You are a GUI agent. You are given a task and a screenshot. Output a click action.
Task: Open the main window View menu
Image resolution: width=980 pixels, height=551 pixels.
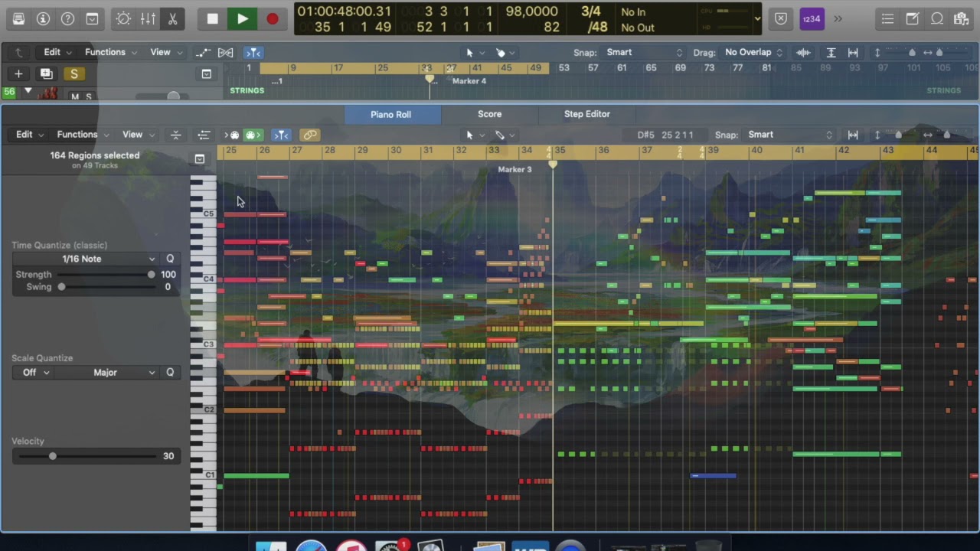[x=165, y=52]
